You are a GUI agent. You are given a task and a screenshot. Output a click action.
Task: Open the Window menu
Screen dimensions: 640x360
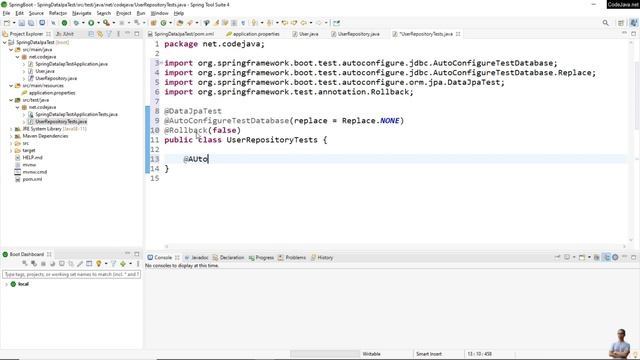[x=160, y=13]
